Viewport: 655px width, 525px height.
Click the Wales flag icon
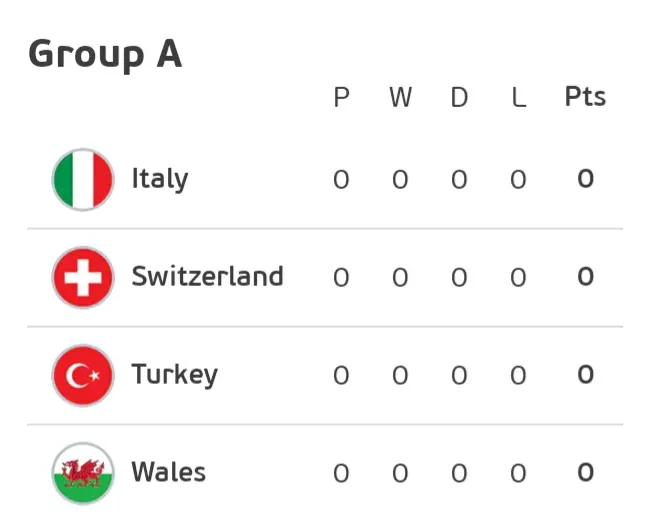[x=83, y=472]
